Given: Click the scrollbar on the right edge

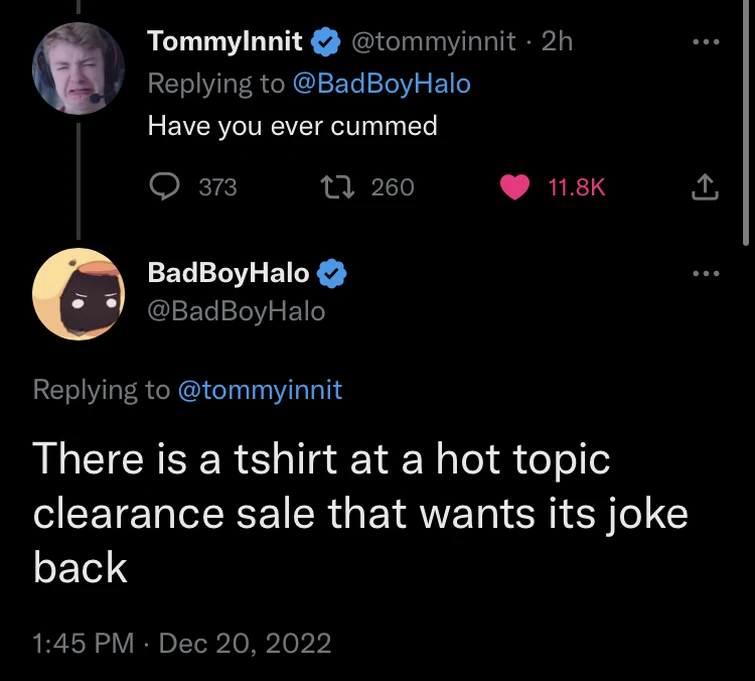Looking at the screenshot, I should click(x=746, y=120).
